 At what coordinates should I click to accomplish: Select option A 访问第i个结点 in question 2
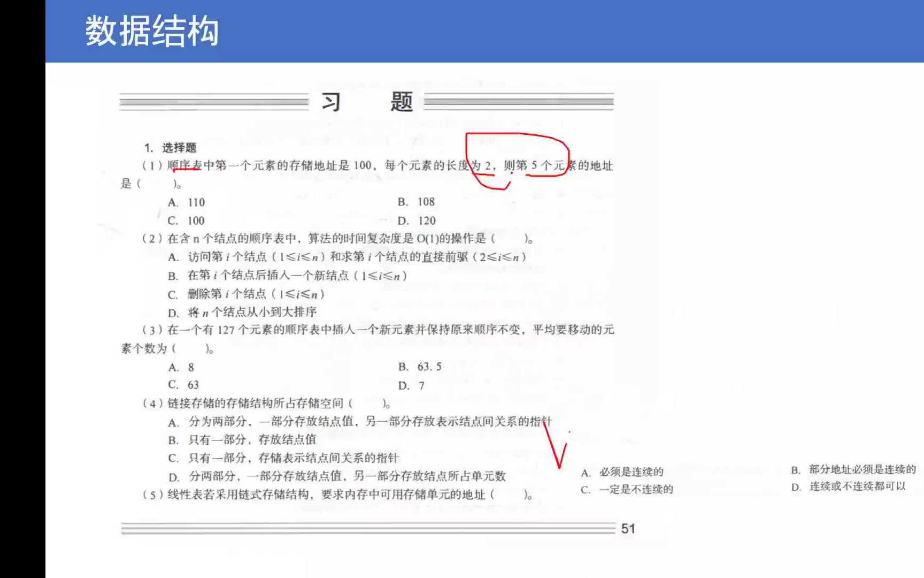[x=347, y=257]
